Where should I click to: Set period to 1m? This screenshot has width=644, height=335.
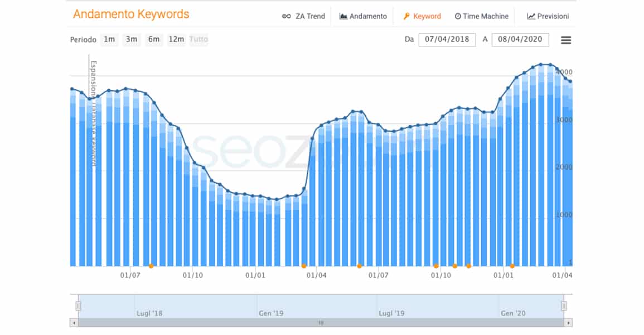109,40
